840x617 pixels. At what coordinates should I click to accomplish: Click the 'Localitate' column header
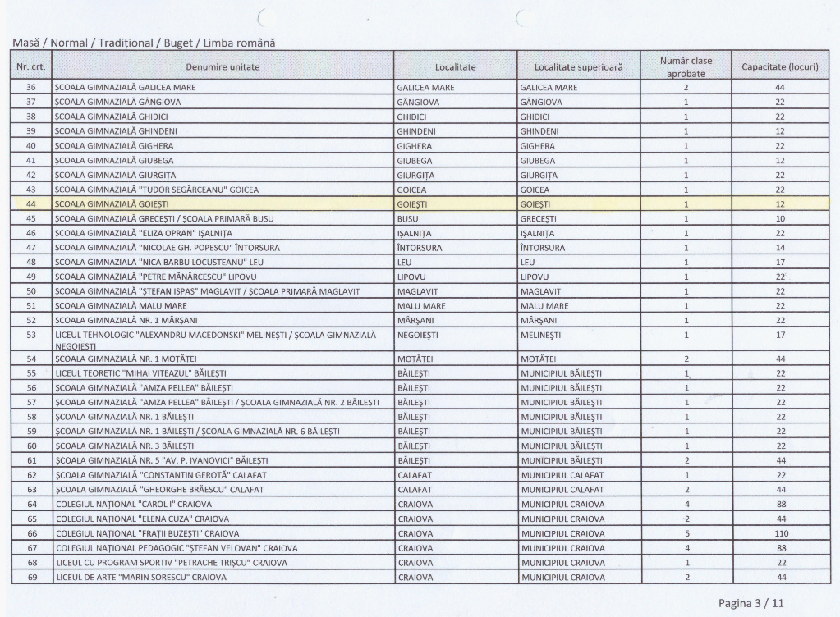click(456, 66)
